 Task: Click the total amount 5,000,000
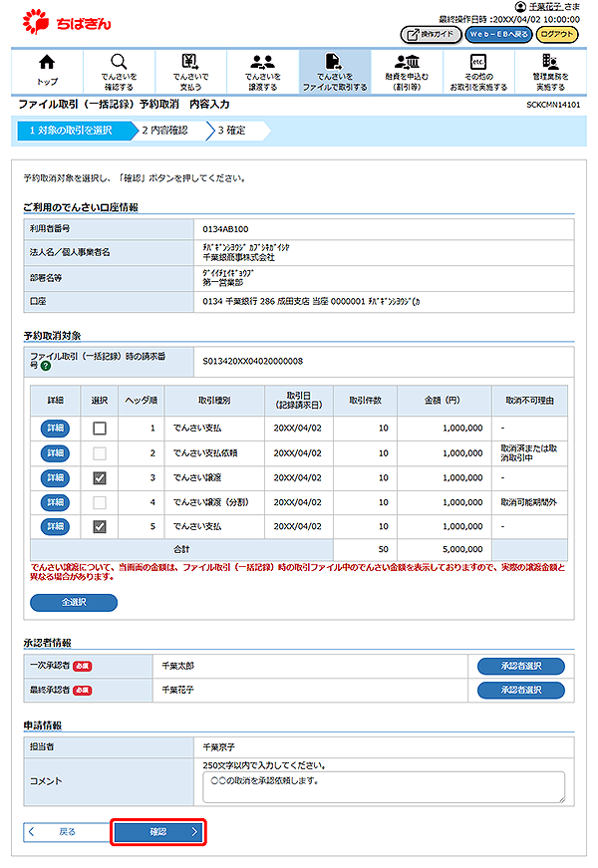coord(462,549)
